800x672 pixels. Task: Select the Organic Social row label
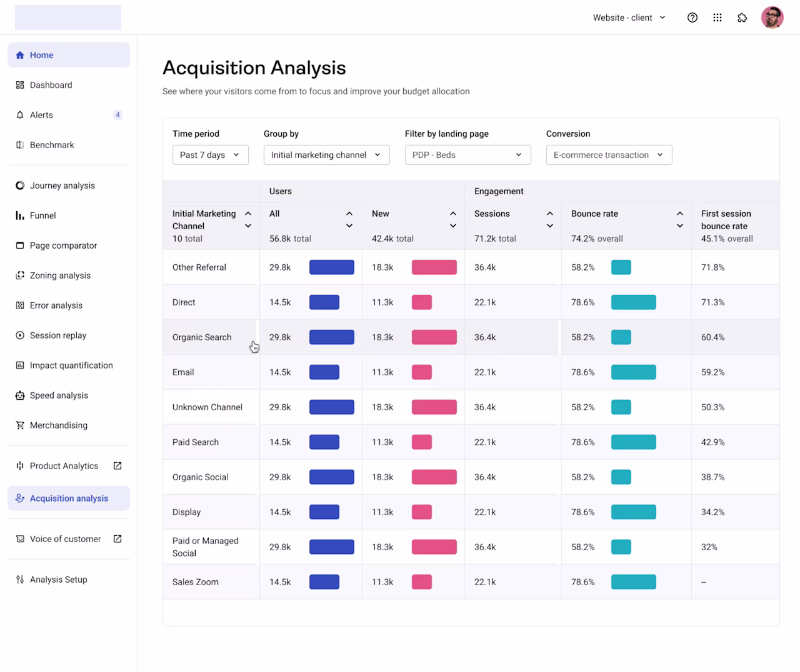(x=201, y=477)
